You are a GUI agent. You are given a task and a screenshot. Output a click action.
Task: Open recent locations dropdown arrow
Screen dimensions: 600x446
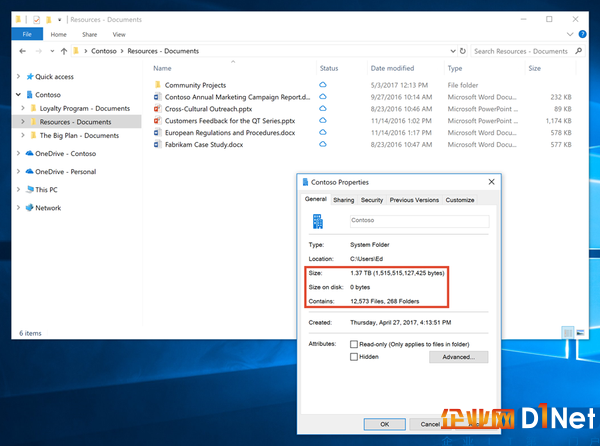pyautogui.click(x=52, y=51)
